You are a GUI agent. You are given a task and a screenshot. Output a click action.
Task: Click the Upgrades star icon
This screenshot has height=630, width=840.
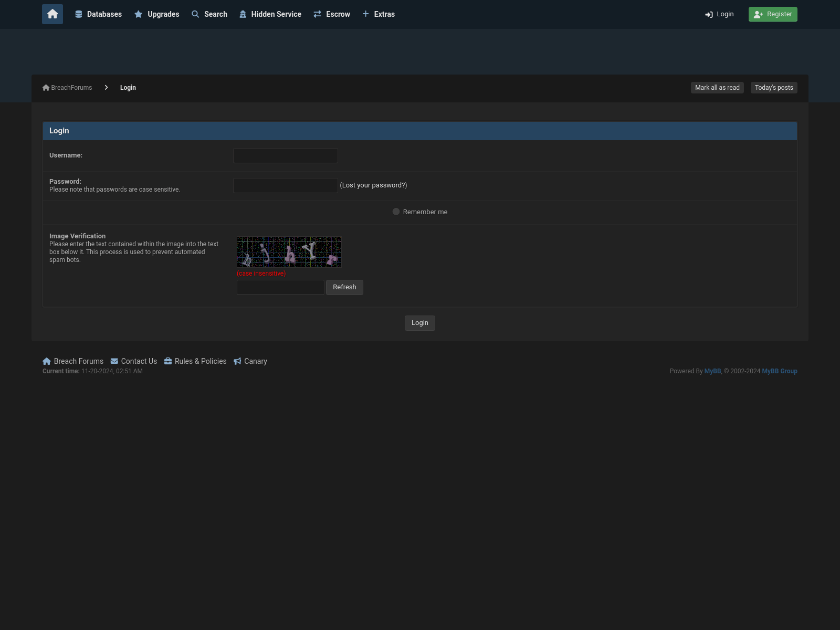point(139,14)
